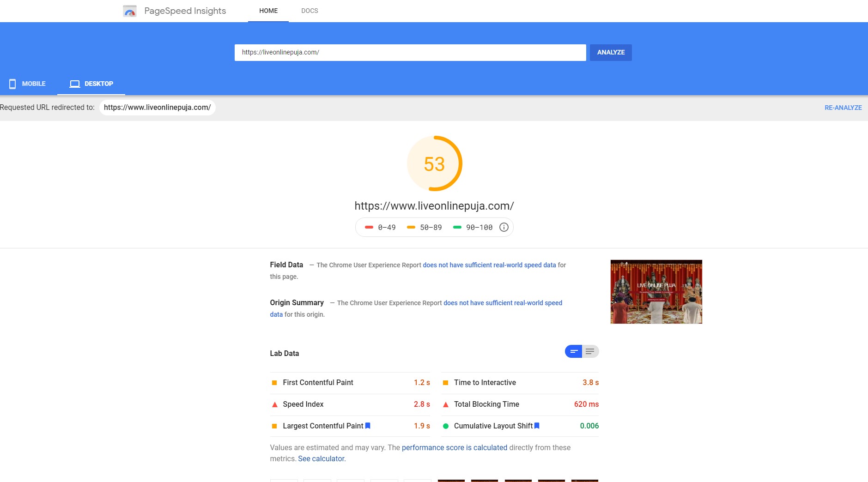Switch Lab Data to compact view

pos(573,352)
